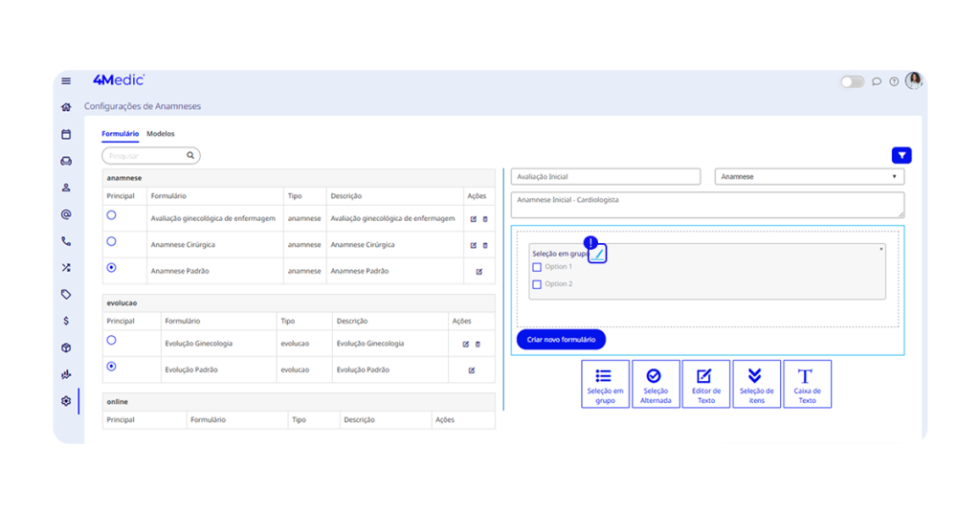Edit the Evolução Ginecologia form
This screenshot has width=980, height=514.
[x=466, y=345]
